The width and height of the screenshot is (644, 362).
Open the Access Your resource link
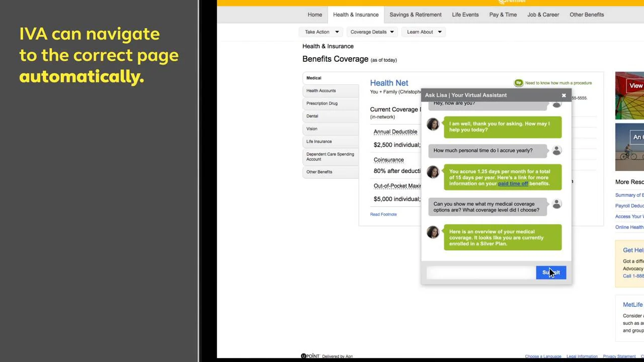[629, 217]
